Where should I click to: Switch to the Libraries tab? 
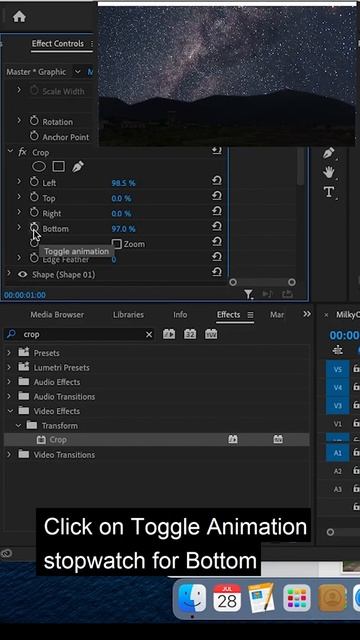click(x=128, y=315)
